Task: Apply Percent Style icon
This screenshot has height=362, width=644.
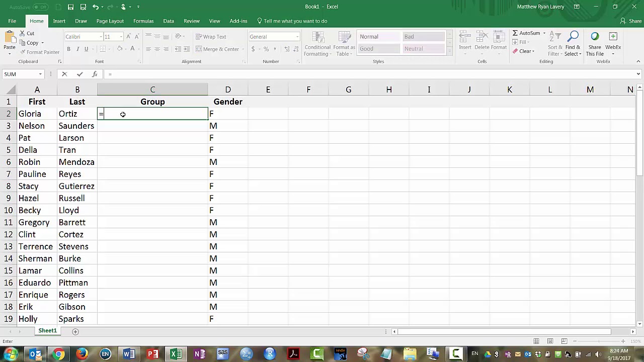Action: 266,49
